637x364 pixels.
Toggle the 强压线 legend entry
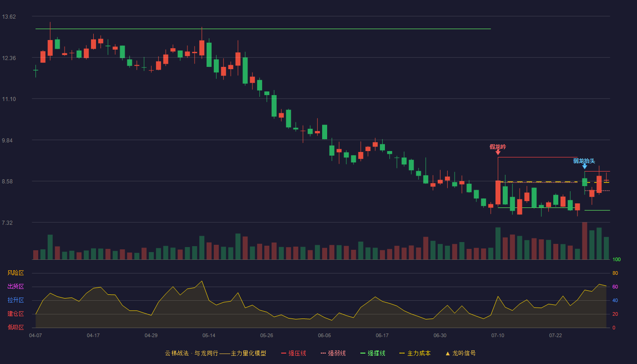coord(293,353)
